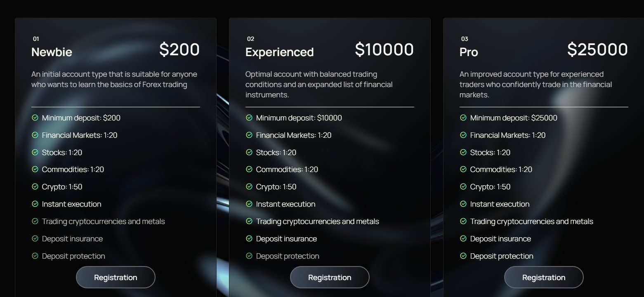Click the $10000 price on Experienced card

(x=385, y=49)
